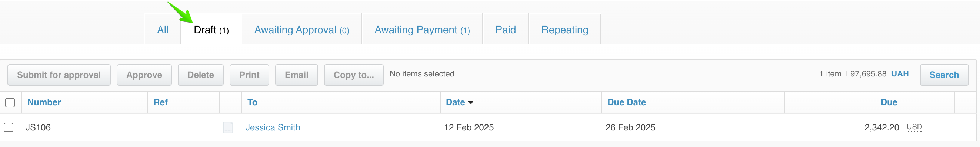Open the Search panel button
This screenshot has height=147, width=980.
point(944,75)
